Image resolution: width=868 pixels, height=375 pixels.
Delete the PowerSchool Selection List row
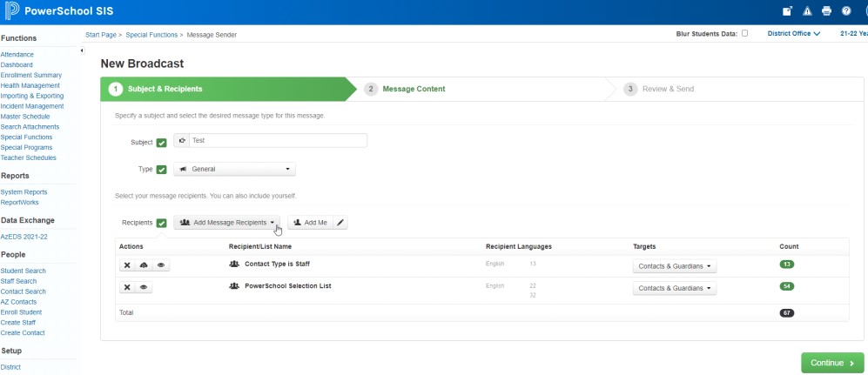(127, 287)
